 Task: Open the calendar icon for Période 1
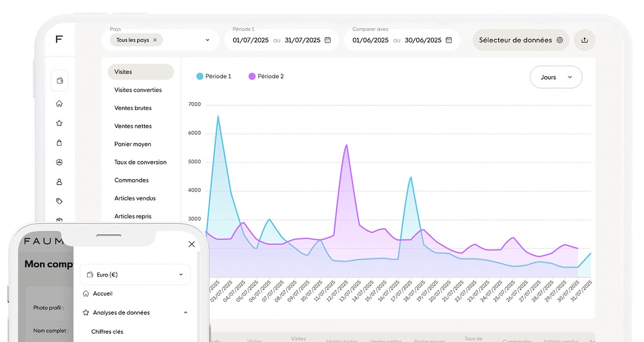[328, 40]
